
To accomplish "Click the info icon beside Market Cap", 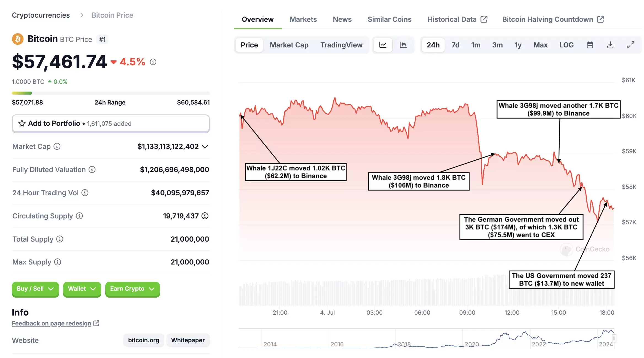I will point(57,146).
